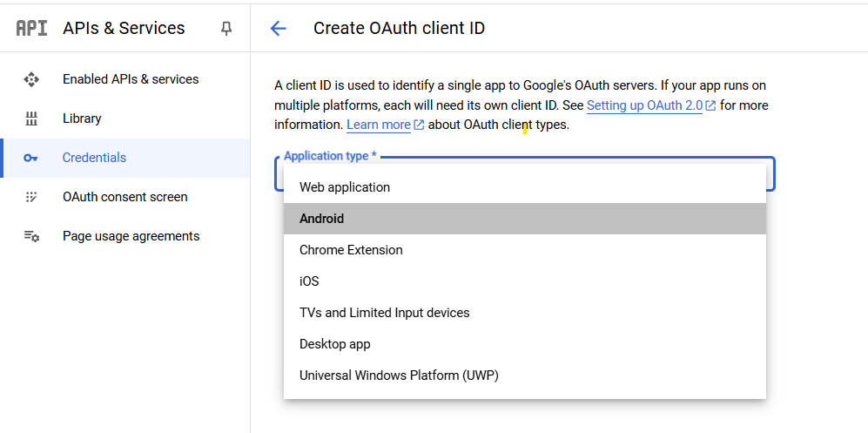This screenshot has height=433, width=868.
Task: Open Enabled APIs & services page
Action: tap(131, 79)
